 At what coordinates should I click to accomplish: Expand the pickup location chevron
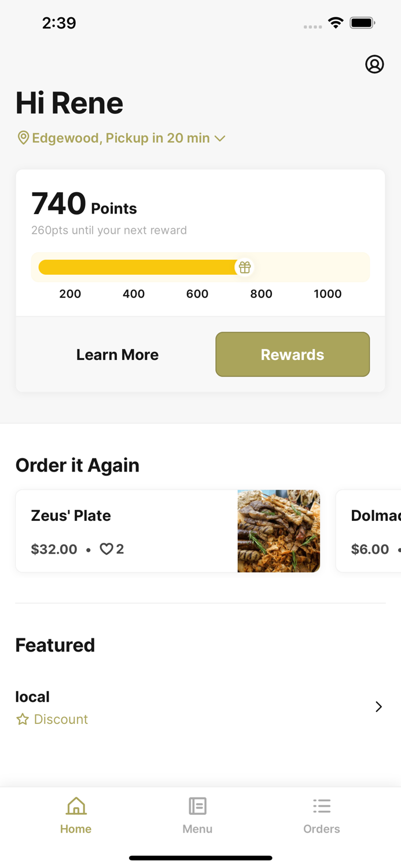(220, 138)
